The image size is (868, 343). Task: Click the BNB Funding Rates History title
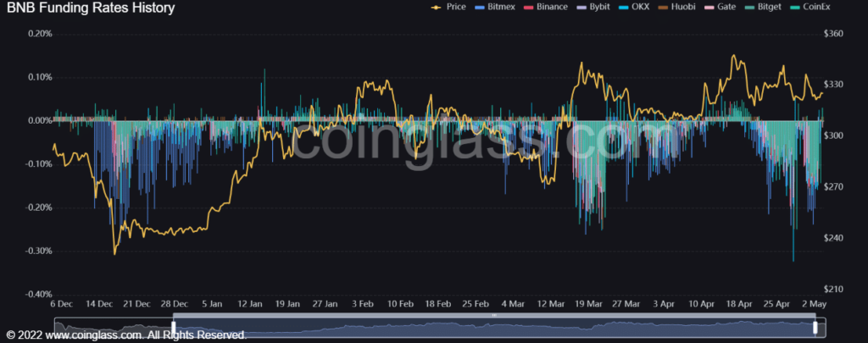91,8
